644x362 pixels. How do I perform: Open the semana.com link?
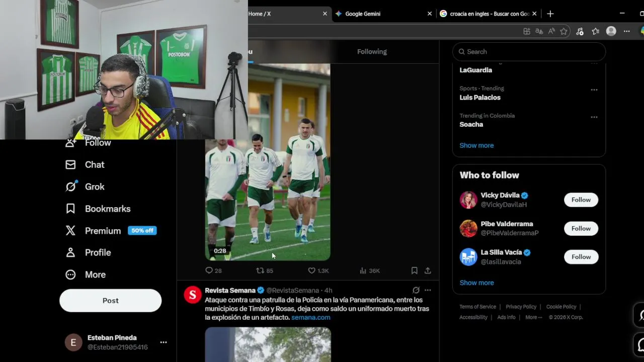pyautogui.click(x=311, y=317)
